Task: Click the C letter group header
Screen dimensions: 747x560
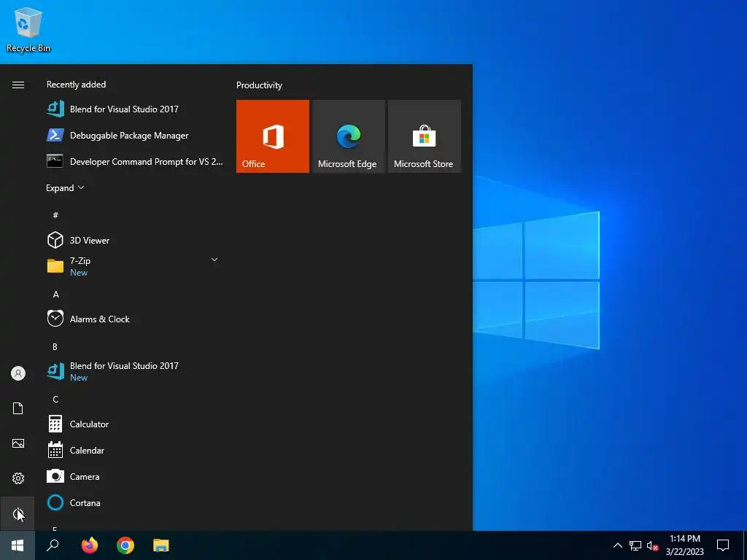Action: click(55, 399)
